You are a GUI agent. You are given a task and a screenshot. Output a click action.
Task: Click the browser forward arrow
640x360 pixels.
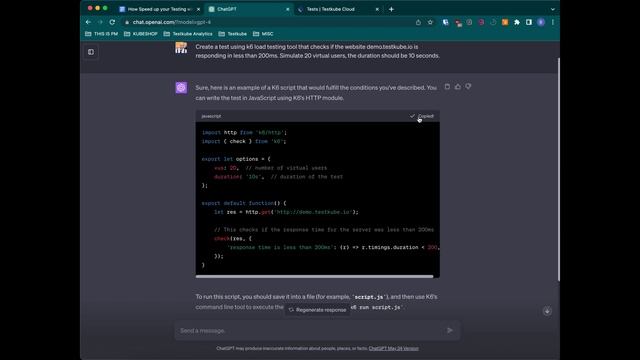click(100, 22)
